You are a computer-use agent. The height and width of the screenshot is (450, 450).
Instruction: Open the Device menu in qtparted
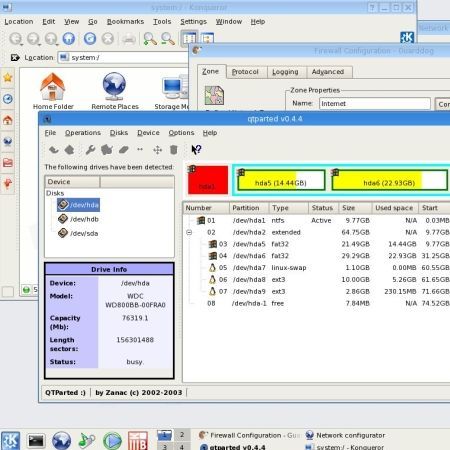148,133
